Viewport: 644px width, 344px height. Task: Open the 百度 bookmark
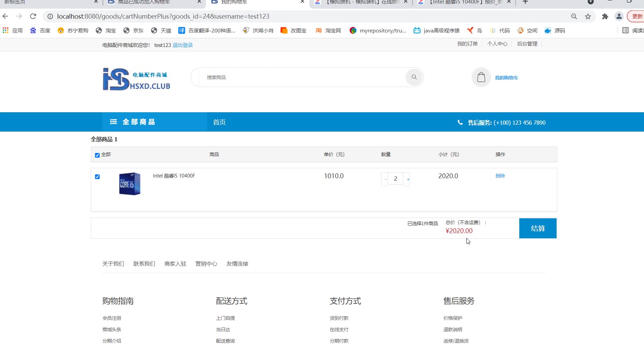pyautogui.click(x=40, y=30)
